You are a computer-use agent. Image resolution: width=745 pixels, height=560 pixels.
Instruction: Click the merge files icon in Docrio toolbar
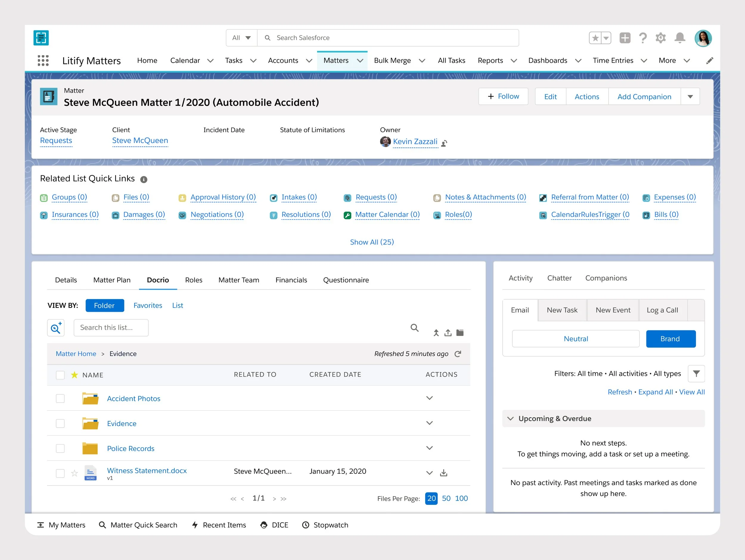point(436,333)
